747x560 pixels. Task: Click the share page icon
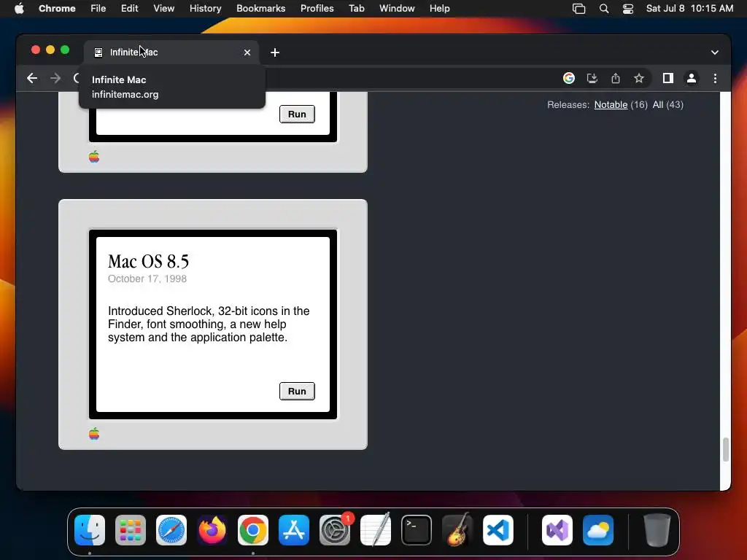coord(616,78)
